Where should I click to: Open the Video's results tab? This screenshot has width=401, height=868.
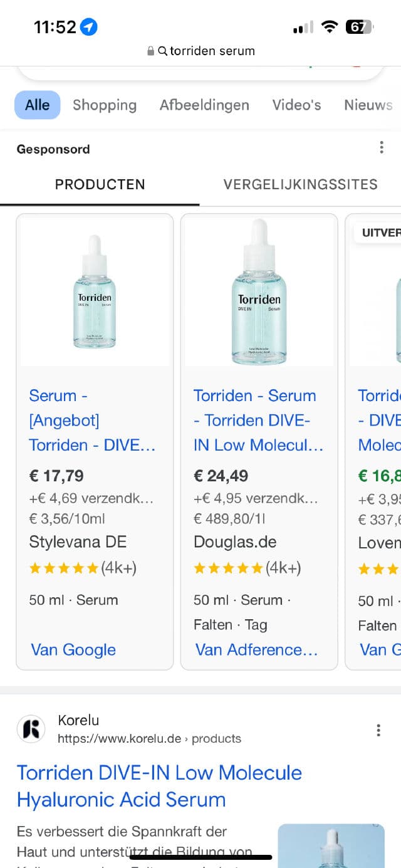[296, 105]
